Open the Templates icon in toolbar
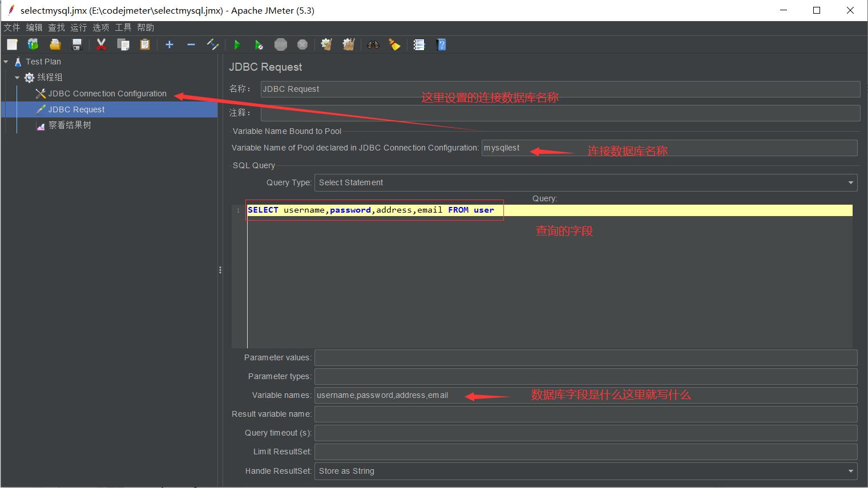The width and height of the screenshot is (868, 488). 33,44
